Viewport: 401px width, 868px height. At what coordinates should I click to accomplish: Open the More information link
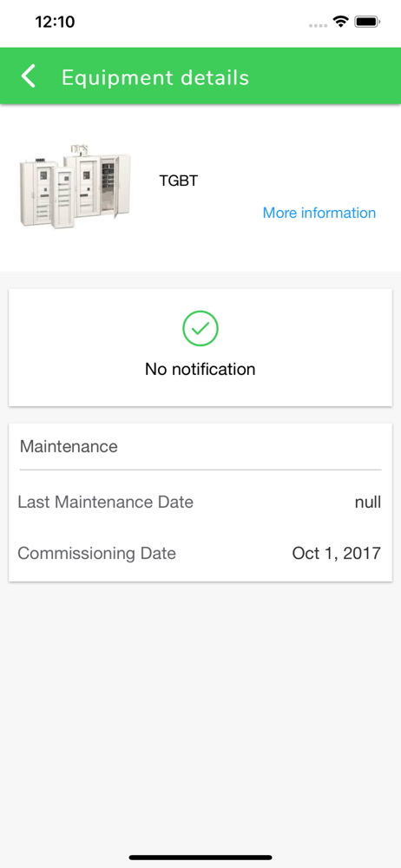pyautogui.click(x=319, y=213)
